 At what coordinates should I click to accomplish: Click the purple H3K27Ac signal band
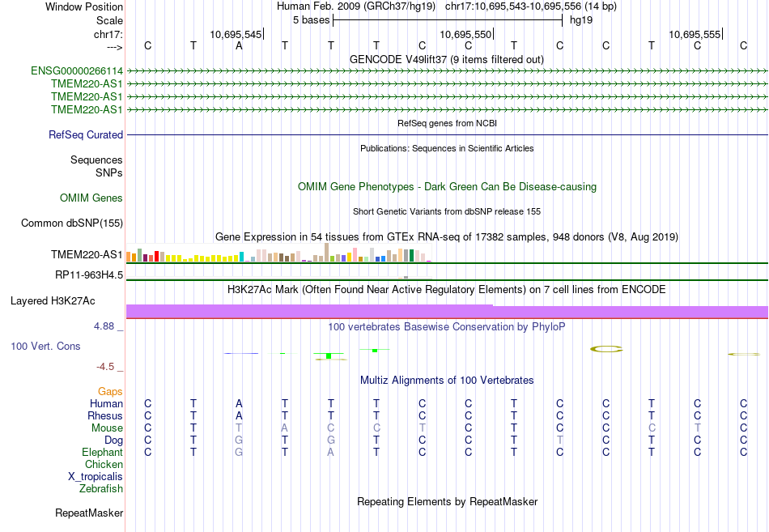447,312
